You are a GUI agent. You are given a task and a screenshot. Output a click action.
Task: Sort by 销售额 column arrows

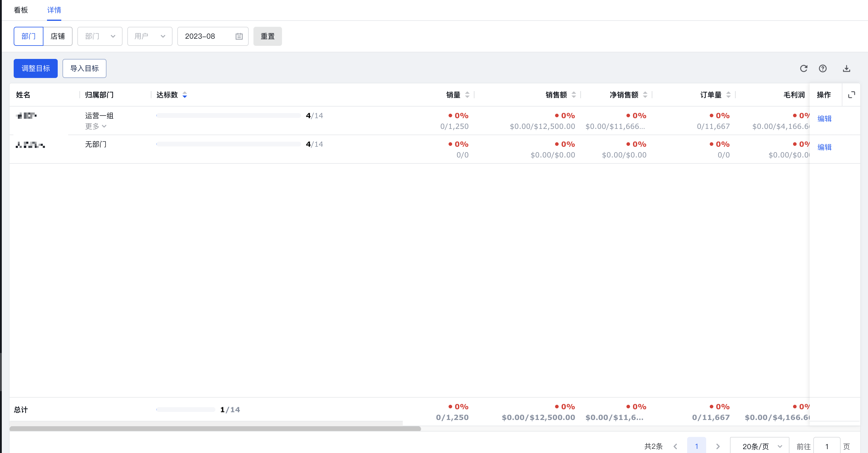[574, 95]
